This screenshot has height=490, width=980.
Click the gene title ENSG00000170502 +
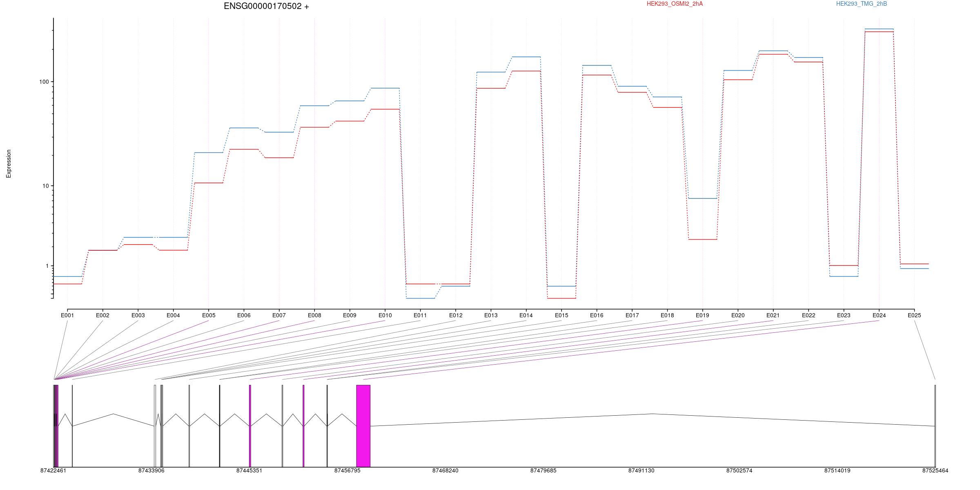266,6
